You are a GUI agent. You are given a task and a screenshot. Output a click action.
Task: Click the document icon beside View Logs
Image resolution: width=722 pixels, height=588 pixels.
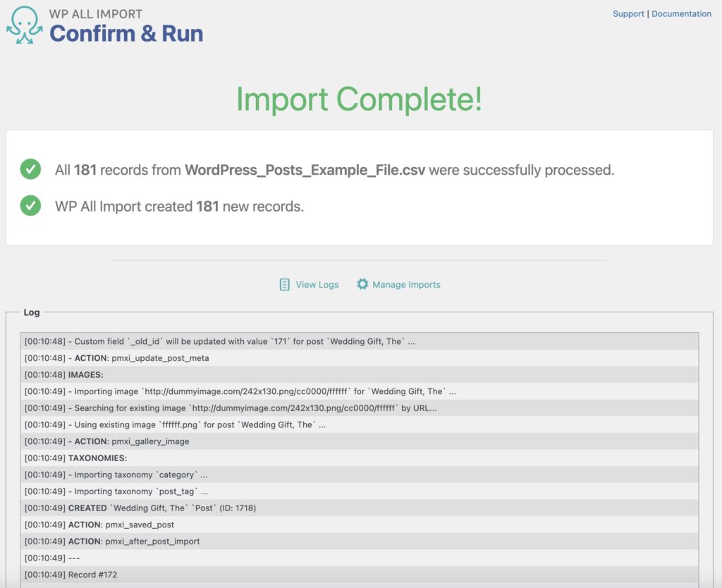click(x=285, y=284)
